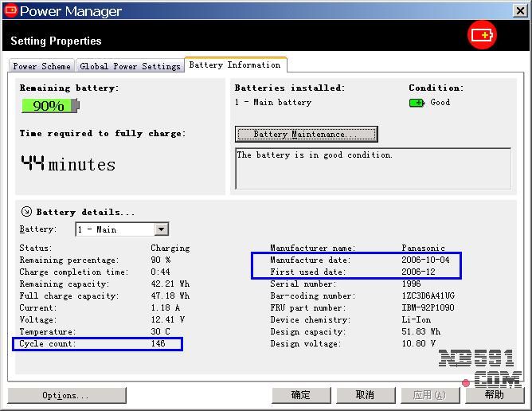
Task: Click the red battery icon in header
Action: coord(482,35)
